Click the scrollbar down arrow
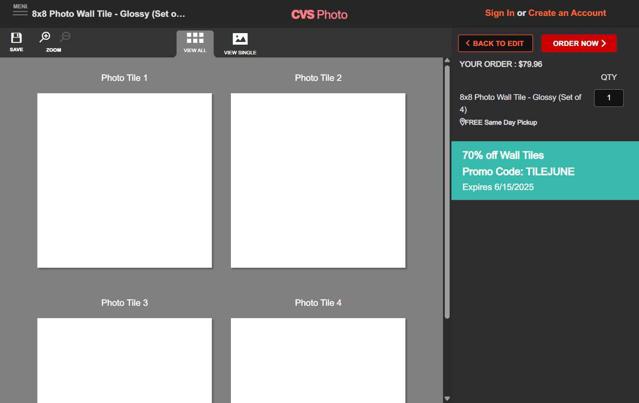Screen dimensions: 639x403 (x=447, y=399)
